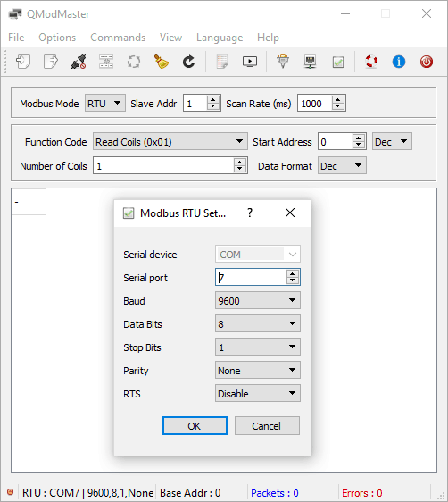Open the Modbus Mode RTU dropdown
448x502 pixels.
pyautogui.click(x=105, y=103)
